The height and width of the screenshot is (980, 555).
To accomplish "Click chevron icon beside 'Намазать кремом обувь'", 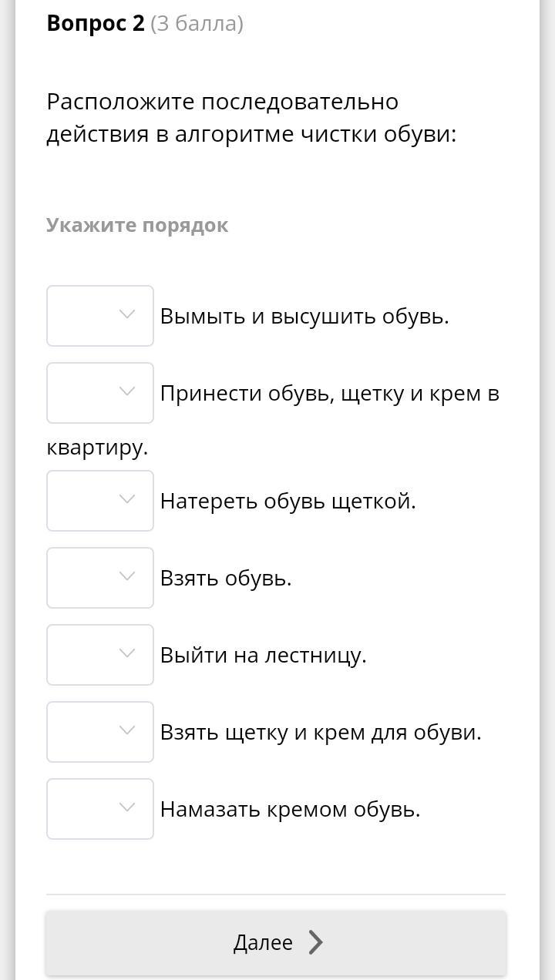I will [127, 807].
